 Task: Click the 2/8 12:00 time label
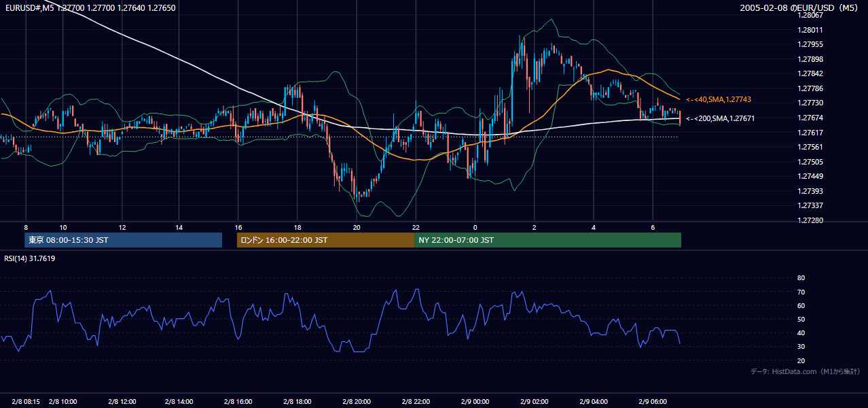[121, 401]
